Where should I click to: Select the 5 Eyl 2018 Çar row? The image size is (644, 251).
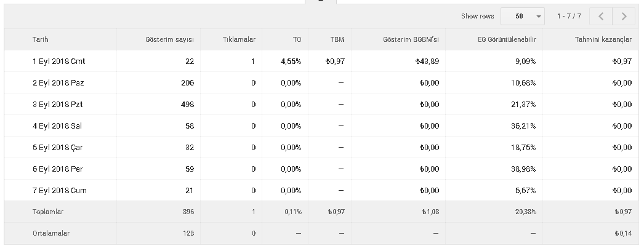click(x=321, y=147)
